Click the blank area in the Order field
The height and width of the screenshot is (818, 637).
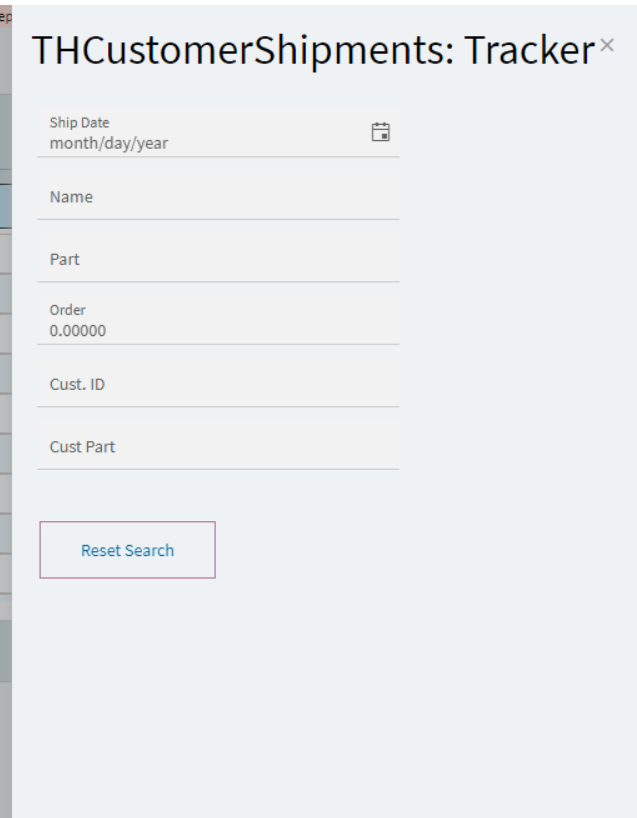(250, 321)
